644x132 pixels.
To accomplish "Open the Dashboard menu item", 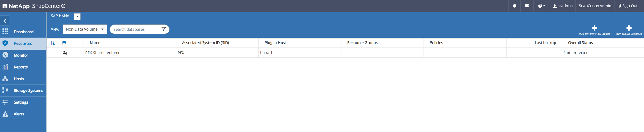I will pyautogui.click(x=23, y=32).
